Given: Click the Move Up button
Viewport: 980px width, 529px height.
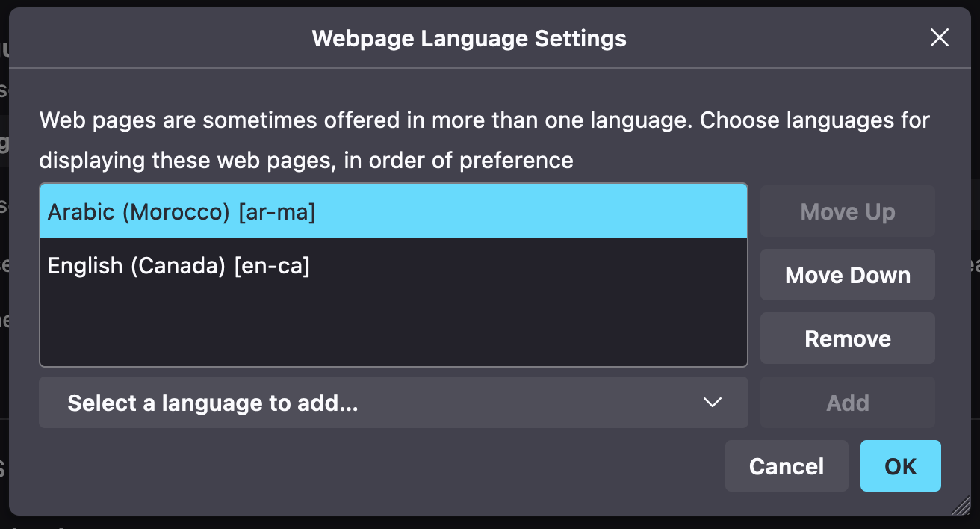Looking at the screenshot, I should pyautogui.click(x=847, y=211).
